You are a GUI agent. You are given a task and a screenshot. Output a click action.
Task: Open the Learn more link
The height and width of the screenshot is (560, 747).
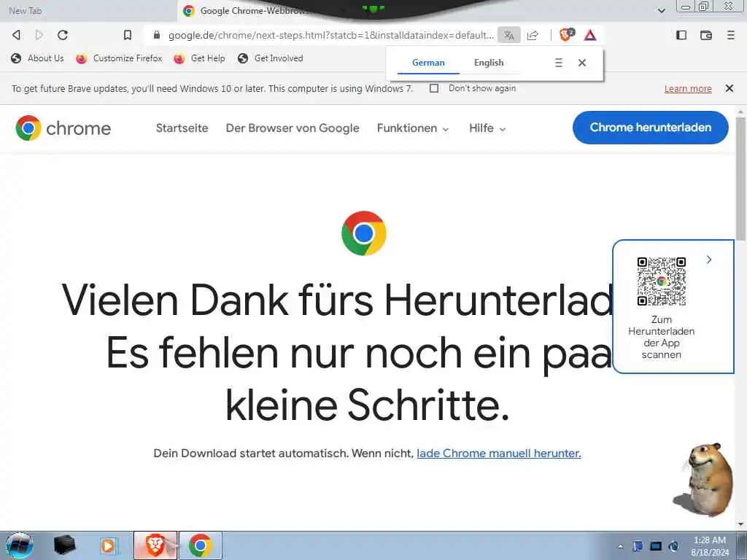(688, 88)
